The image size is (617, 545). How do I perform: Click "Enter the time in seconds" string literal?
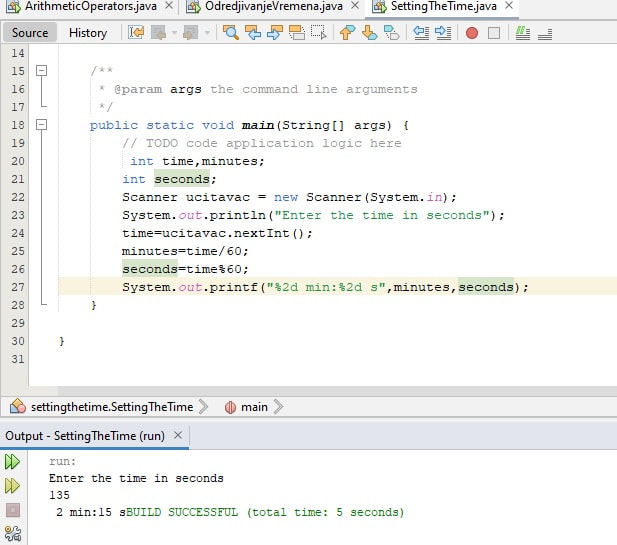tap(382, 215)
